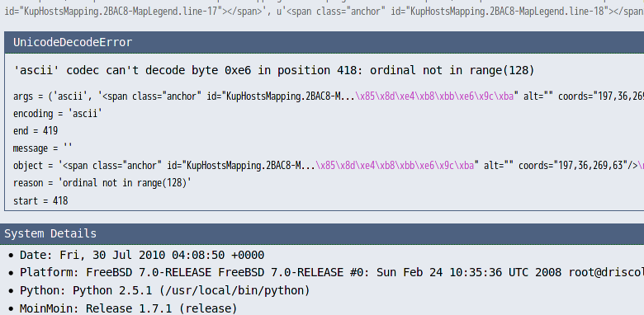Click the Platform: FreeBSD 7.0-RELEASE entry
The image size is (644, 315).
click(x=332, y=273)
